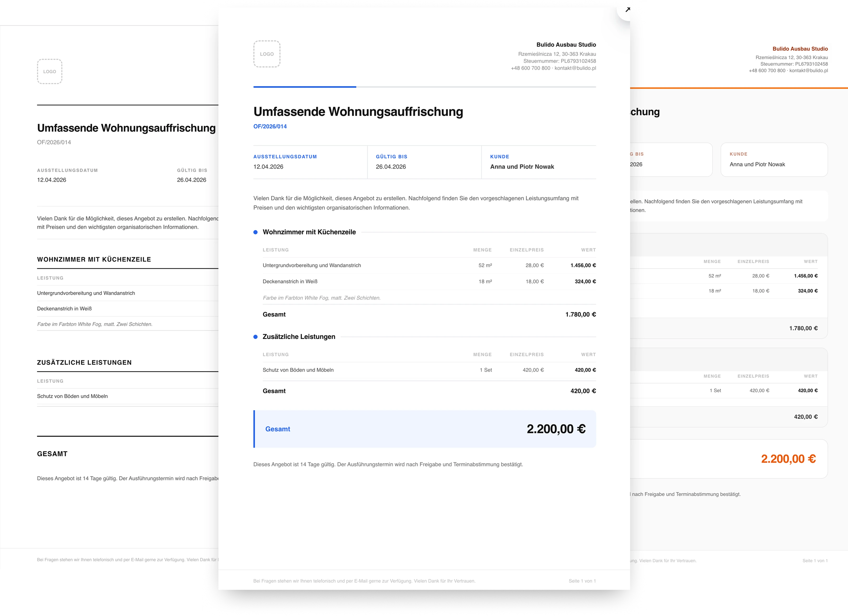Select quantity '1 Set' in the center document
The width and height of the screenshot is (848, 616).
(486, 370)
